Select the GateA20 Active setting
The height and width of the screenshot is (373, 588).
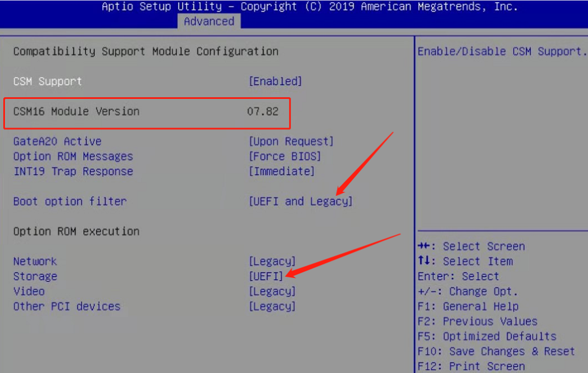pos(57,141)
